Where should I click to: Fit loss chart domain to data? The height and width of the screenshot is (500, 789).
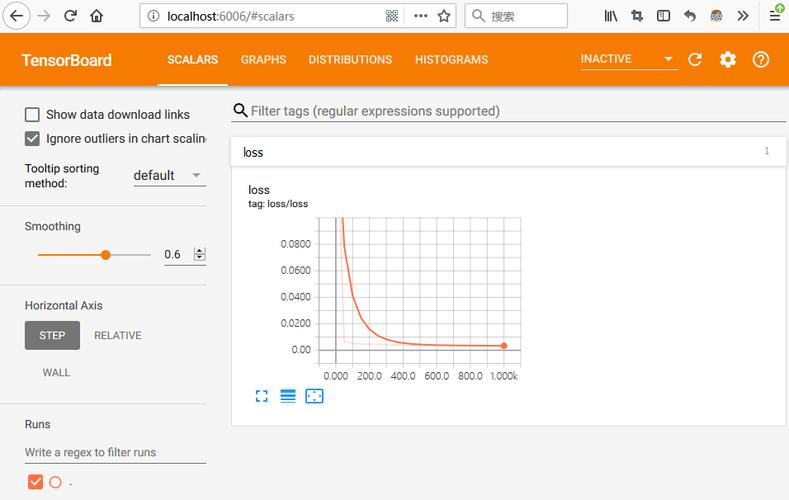coord(314,396)
